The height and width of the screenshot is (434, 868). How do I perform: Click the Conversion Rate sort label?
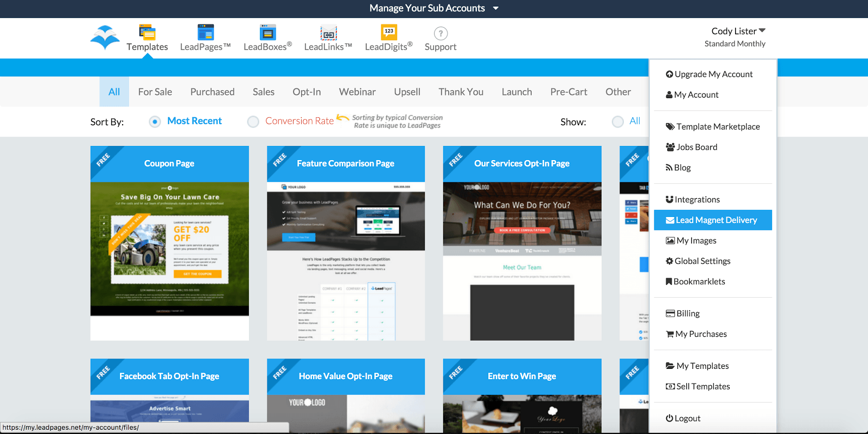(x=299, y=121)
